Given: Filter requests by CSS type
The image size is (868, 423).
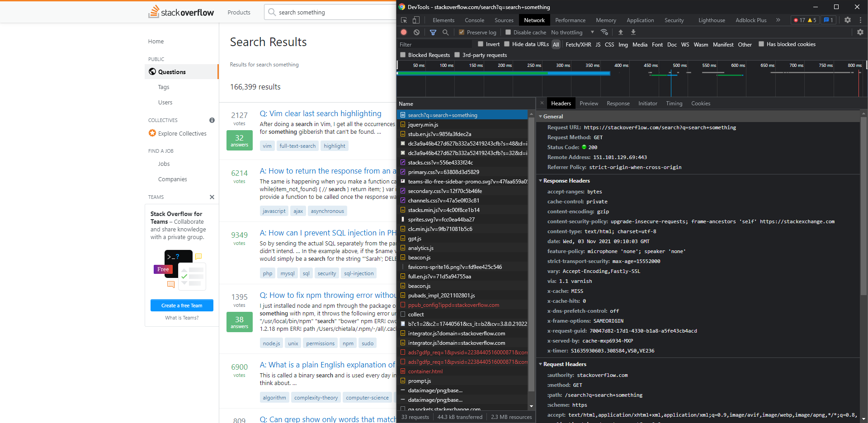Looking at the screenshot, I should 609,44.
